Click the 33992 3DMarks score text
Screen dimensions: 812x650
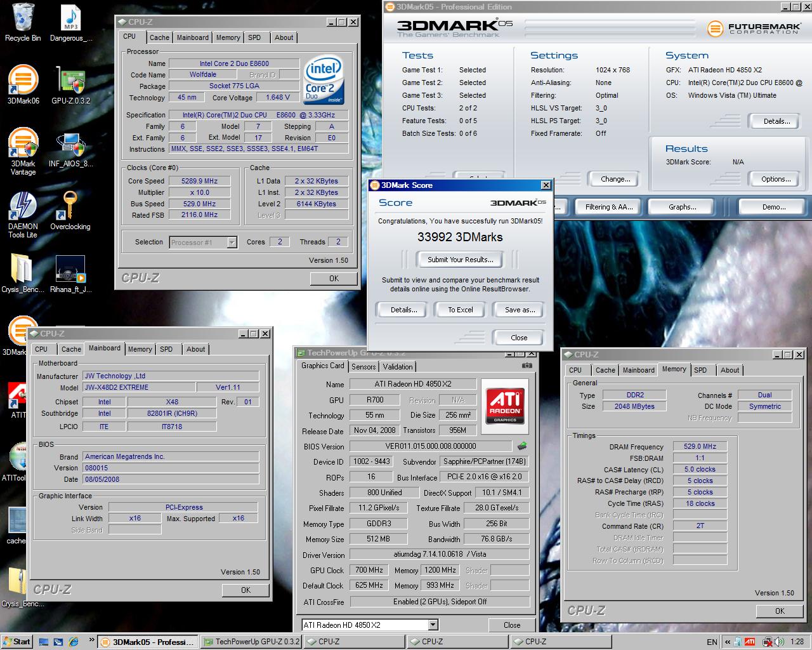pyautogui.click(x=460, y=237)
